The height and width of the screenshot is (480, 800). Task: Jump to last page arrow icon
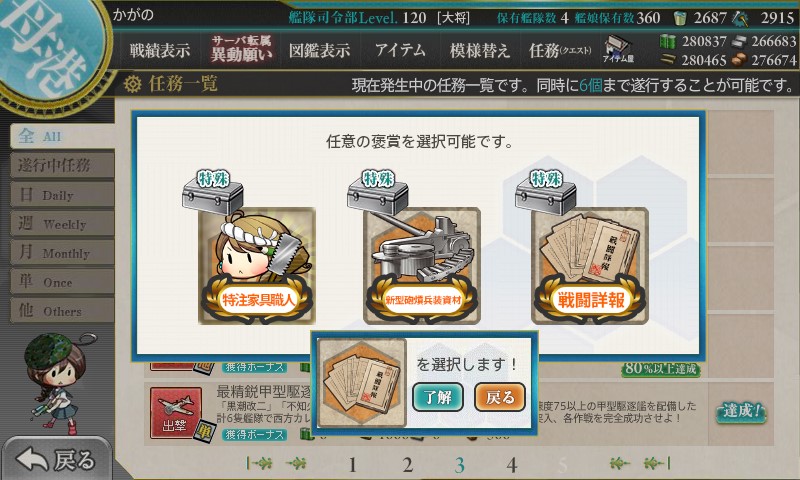tap(657, 463)
